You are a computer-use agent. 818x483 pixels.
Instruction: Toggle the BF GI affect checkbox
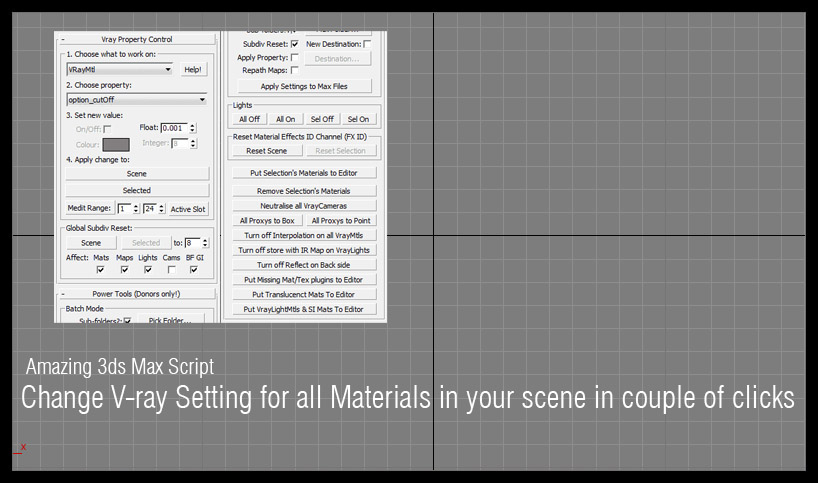[x=194, y=270]
